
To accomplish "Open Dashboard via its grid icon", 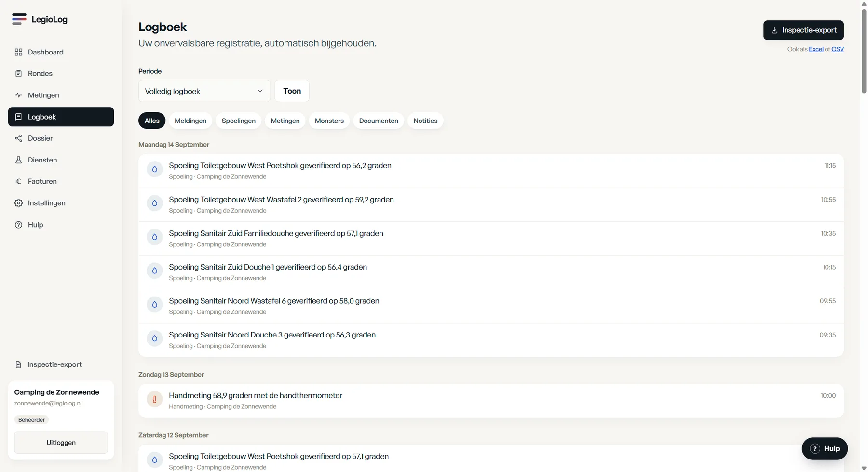I will point(18,52).
